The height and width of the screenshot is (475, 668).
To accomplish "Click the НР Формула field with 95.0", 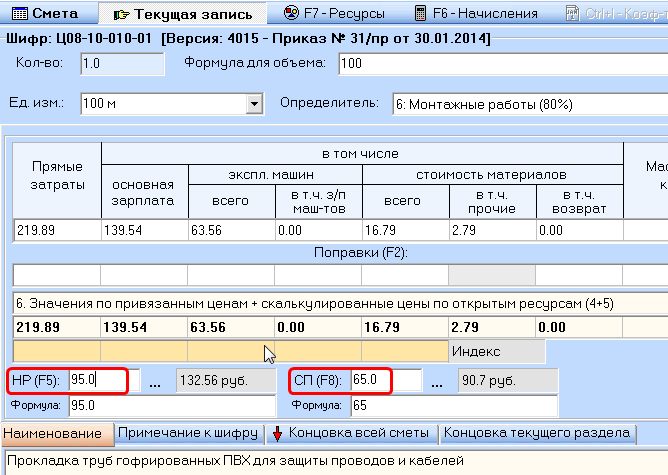I will point(172,406).
